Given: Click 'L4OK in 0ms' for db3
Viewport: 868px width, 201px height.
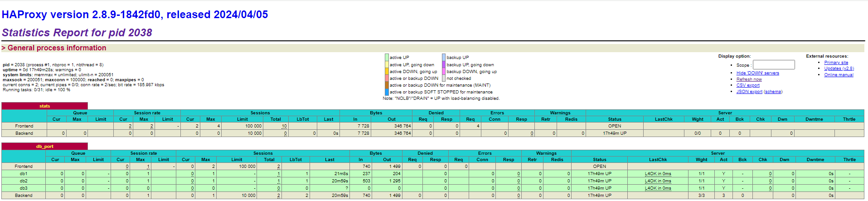Looking at the screenshot, I should pyautogui.click(x=658, y=188).
